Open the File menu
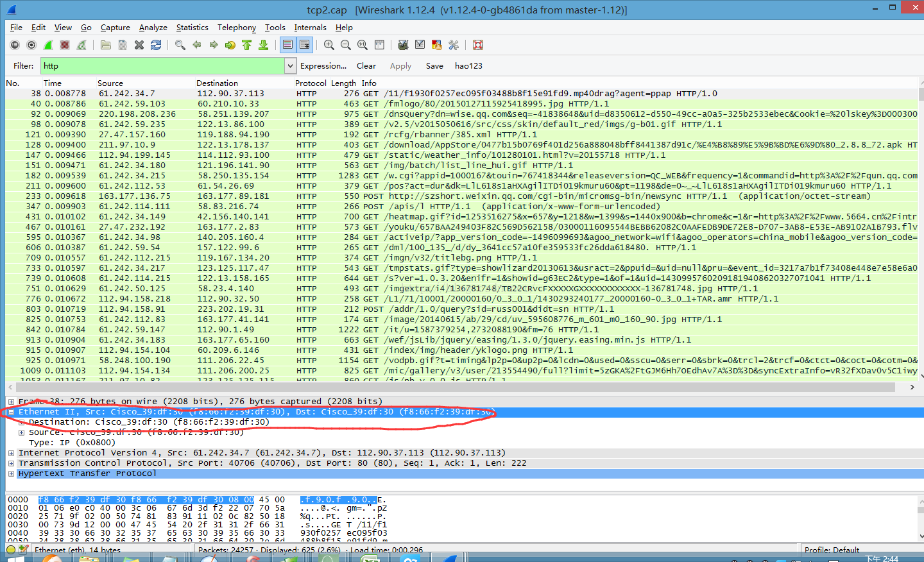Screen dimensions: 924x562 16,28
